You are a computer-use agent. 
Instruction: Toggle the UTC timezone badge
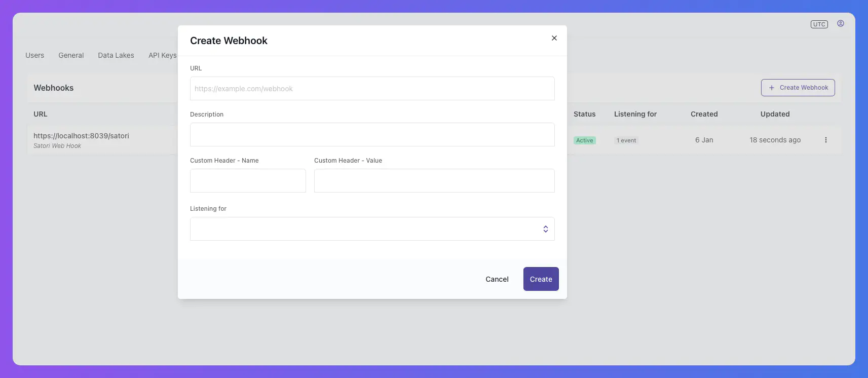tap(819, 24)
